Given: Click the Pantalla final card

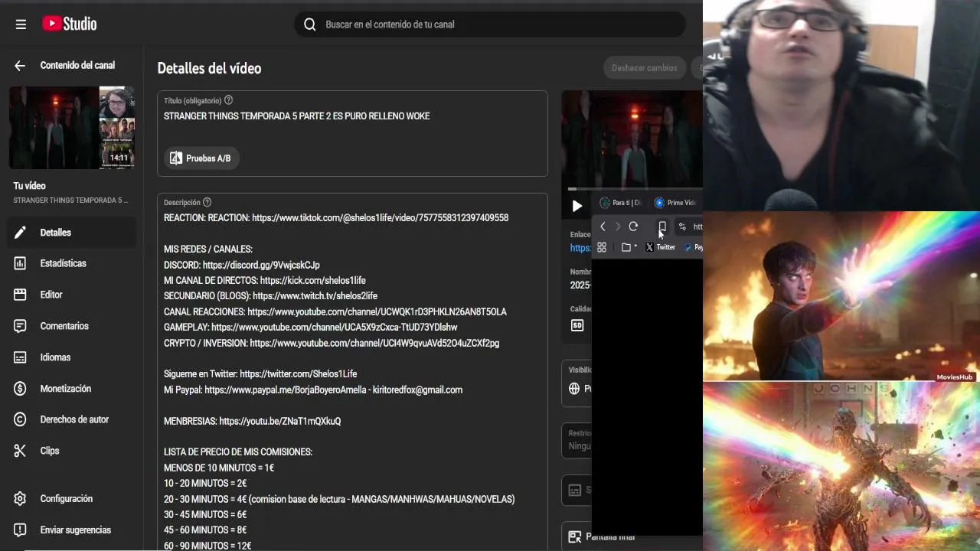Looking at the screenshot, I should coord(632,536).
